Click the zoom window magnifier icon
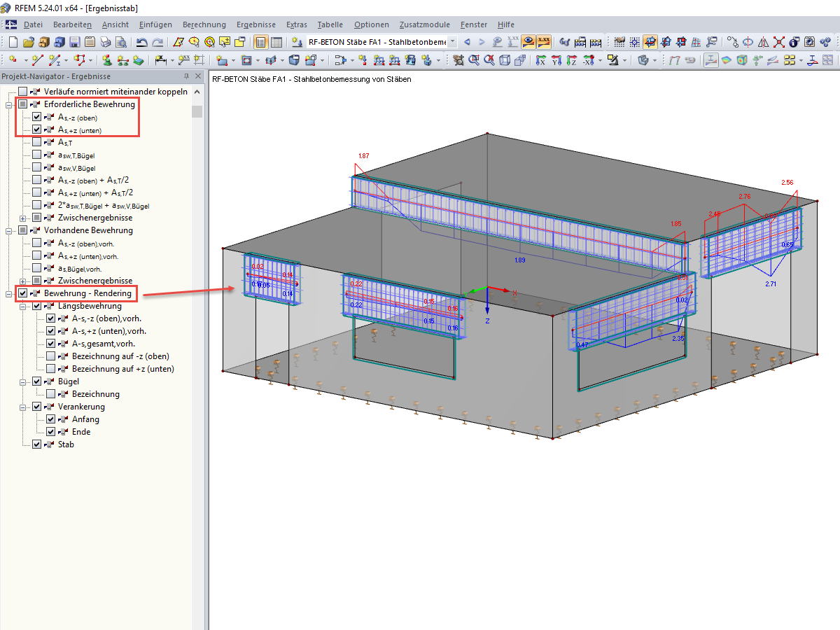This screenshot has width=840, height=630. [474, 60]
